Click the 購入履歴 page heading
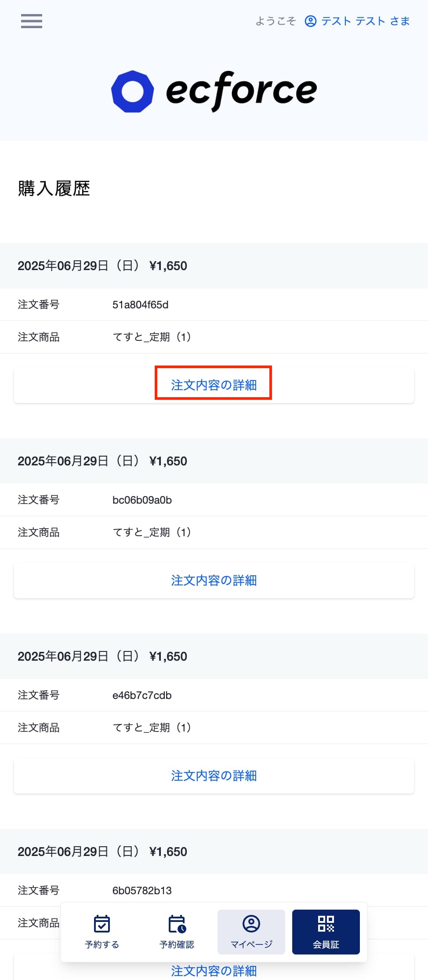Viewport: 428px width, 980px height. tap(54, 189)
